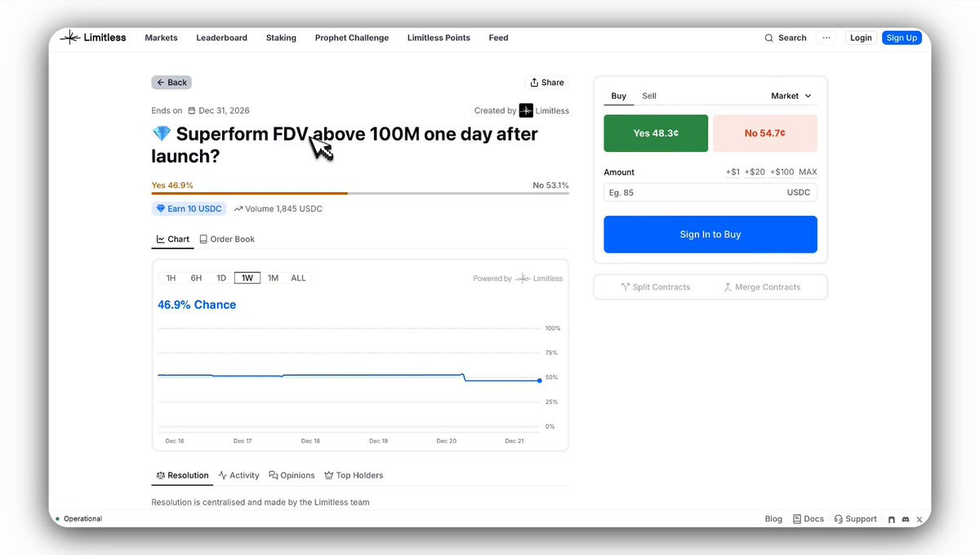Screen dimensions: 980x555
Task: Open Prophet Challenge
Action: pos(352,38)
